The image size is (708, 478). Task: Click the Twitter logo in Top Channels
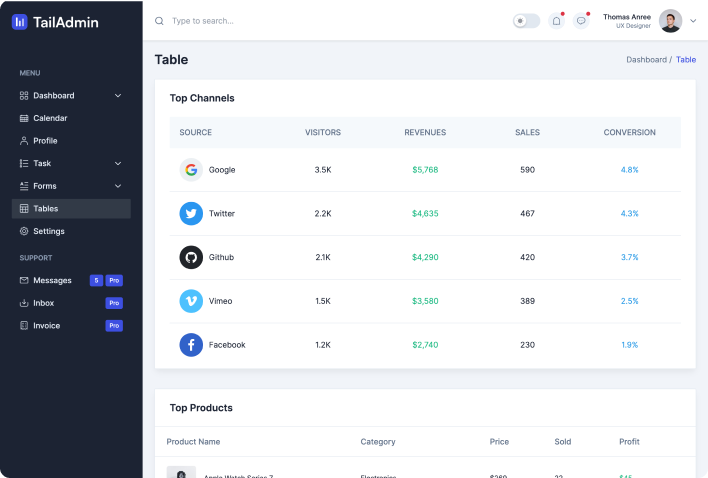click(x=191, y=214)
